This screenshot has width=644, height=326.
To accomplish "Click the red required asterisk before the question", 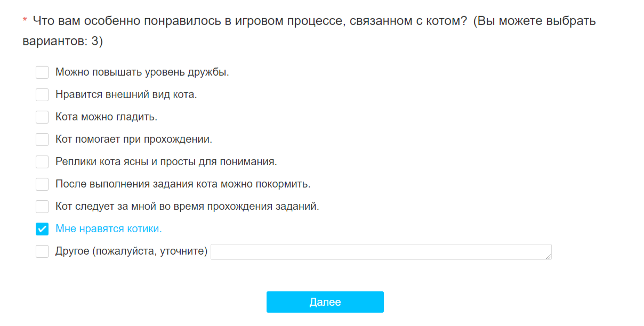I will [25, 21].
